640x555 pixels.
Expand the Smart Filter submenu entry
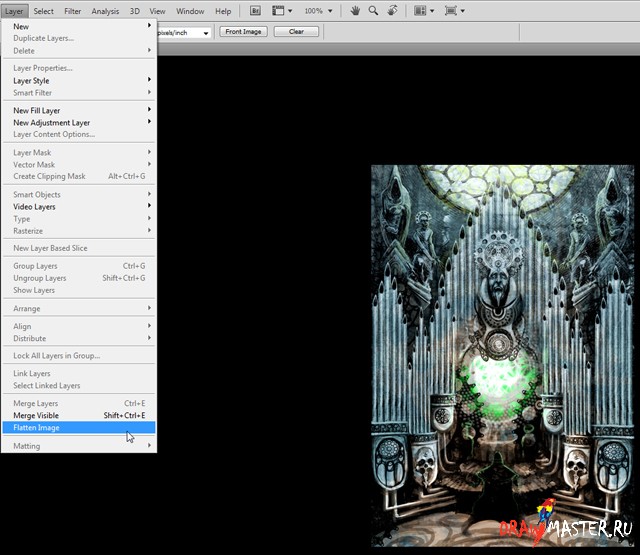click(x=79, y=93)
